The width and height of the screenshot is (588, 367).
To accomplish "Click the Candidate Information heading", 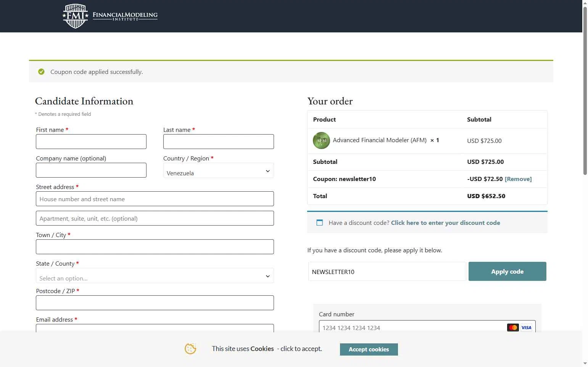I will [84, 101].
